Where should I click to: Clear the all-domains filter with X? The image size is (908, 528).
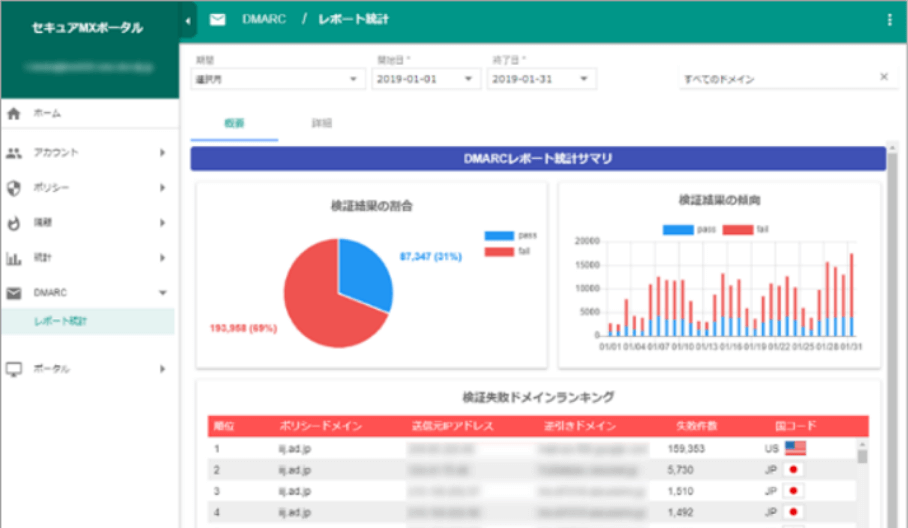[883, 77]
